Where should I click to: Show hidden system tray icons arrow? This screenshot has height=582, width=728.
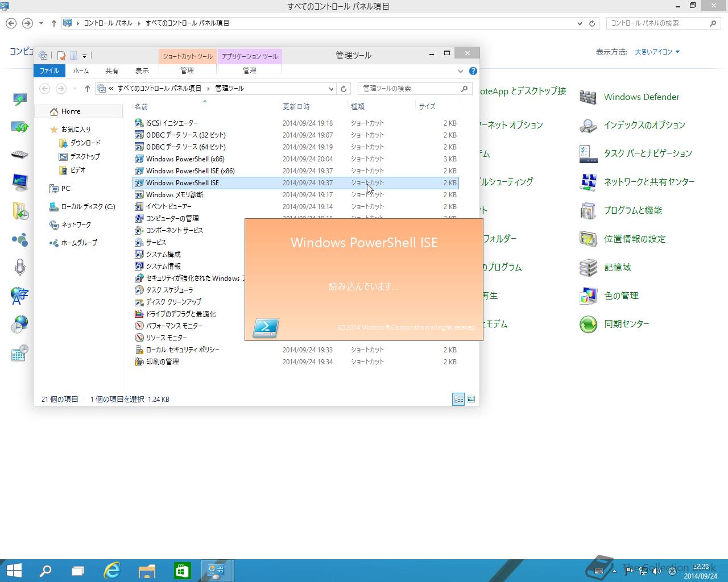(614, 571)
